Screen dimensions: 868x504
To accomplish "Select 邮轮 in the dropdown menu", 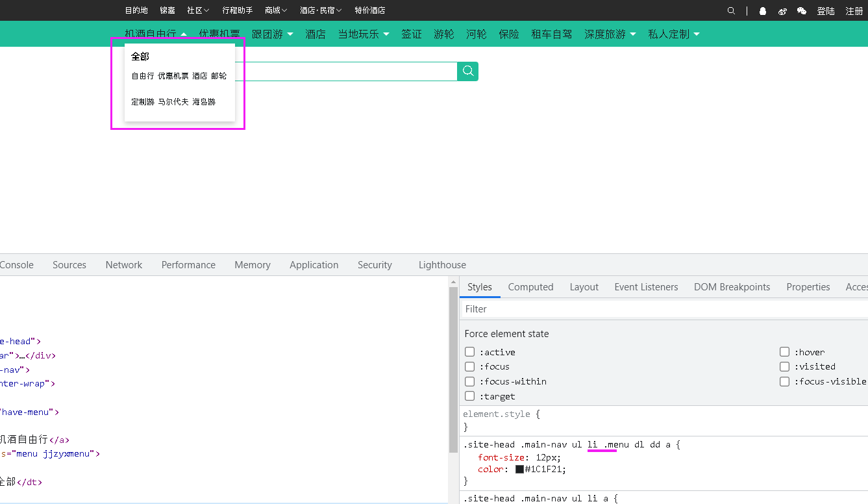I will point(219,76).
